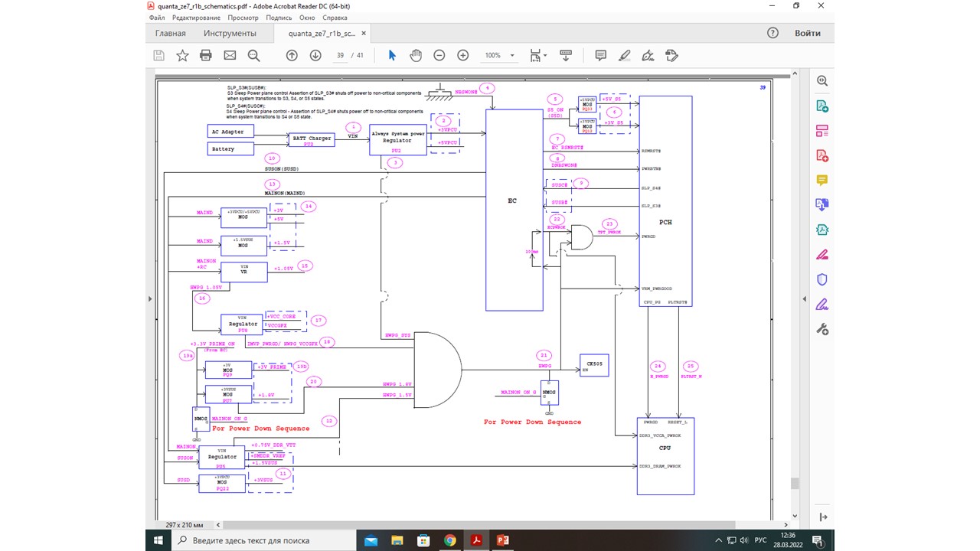Viewport: 980px width, 551px height.
Task: Select the highlight text pen tool
Action: (x=624, y=55)
